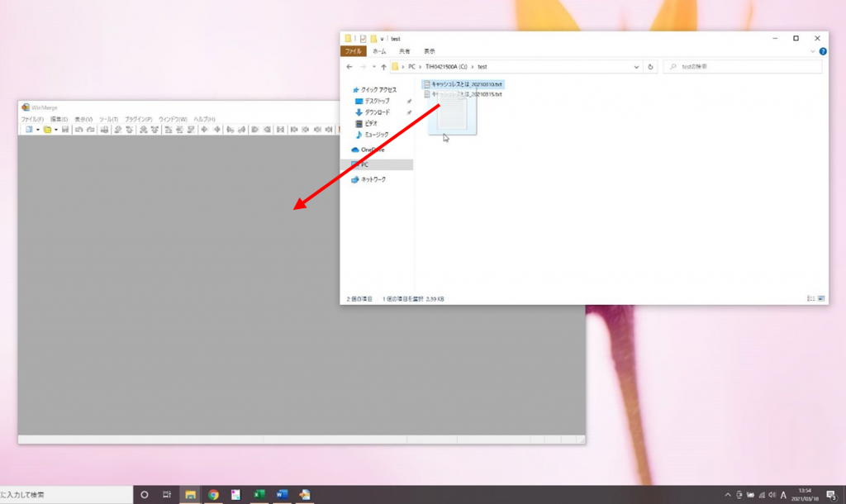Click the test breadcrumb in address bar
The width and height of the screenshot is (846, 504).
482,67
